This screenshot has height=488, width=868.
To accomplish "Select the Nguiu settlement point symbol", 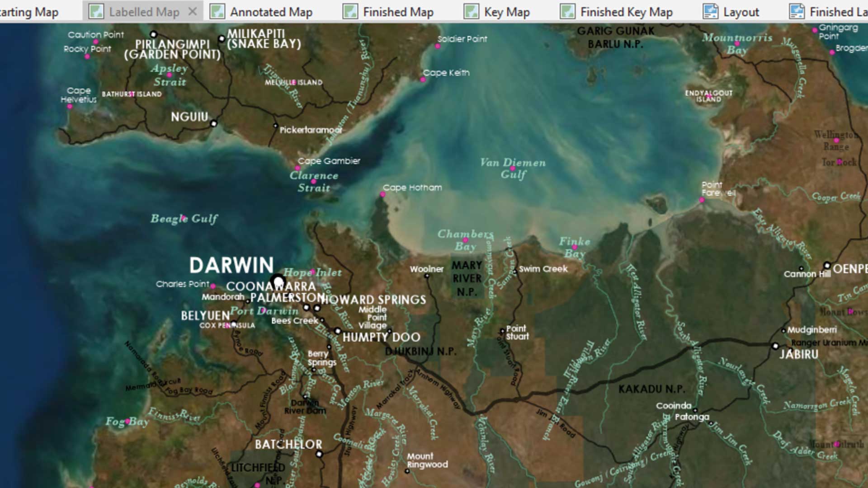I will coord(214,123).
